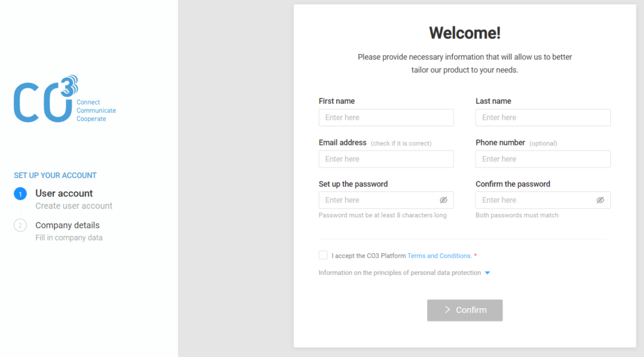Expand the personal data protection arrow
This screenshot has width=644, height=357.
pyautogui.click(x=487, y=273)
